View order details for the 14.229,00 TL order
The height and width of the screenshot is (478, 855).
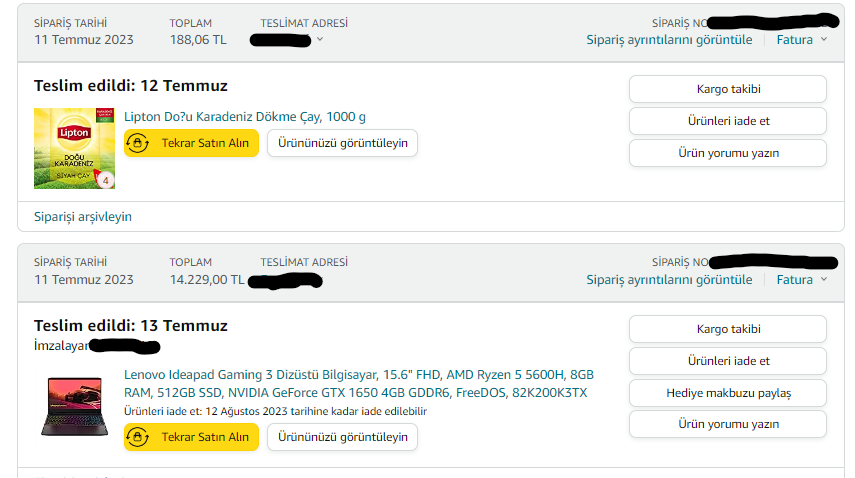[668, 280]
